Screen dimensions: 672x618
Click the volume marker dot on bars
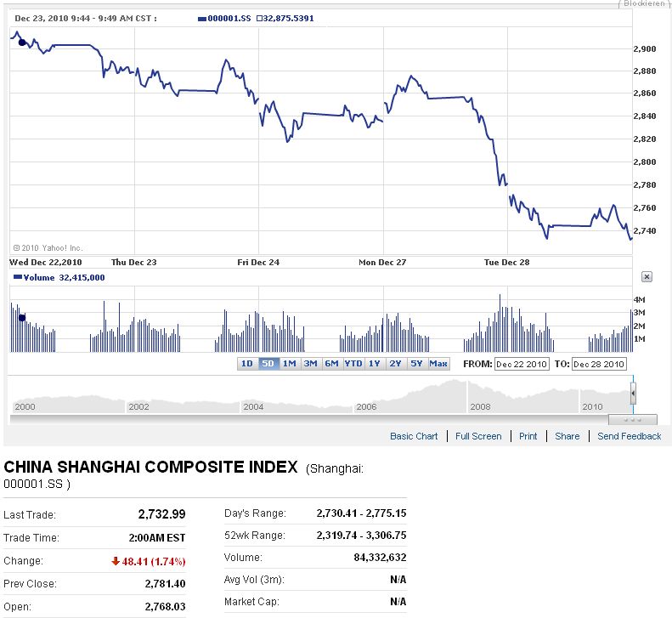(22, 317)
